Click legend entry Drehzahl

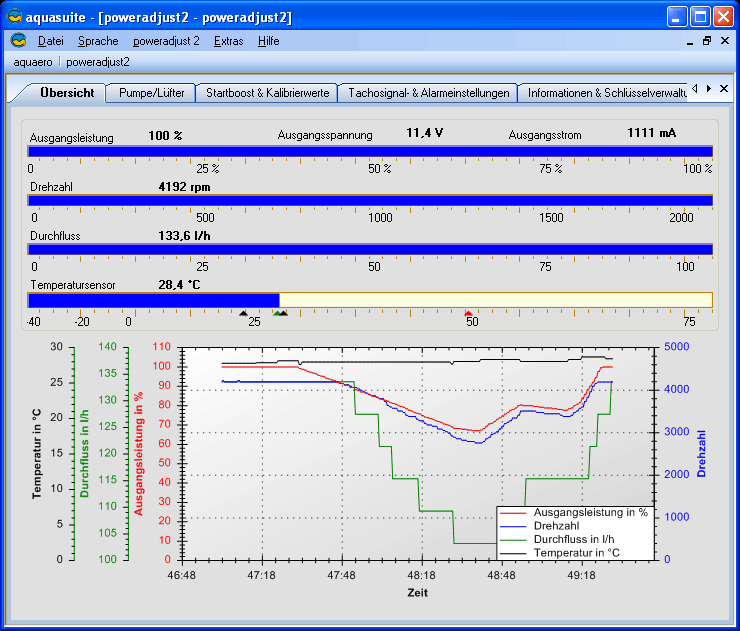(x=556, y=526)
